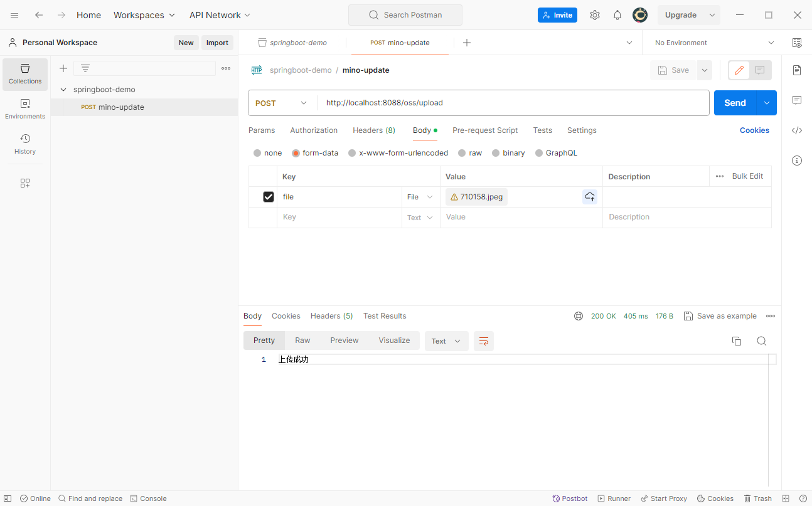Toggle line wrap icon in response
Image resolution: width=812 pixels, height=506 pixels.
coord(484,341)
